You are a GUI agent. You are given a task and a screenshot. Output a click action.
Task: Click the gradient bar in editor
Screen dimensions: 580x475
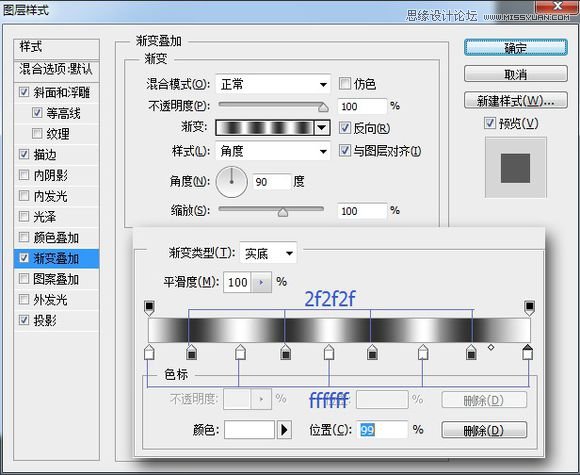[x=339, y=330]
